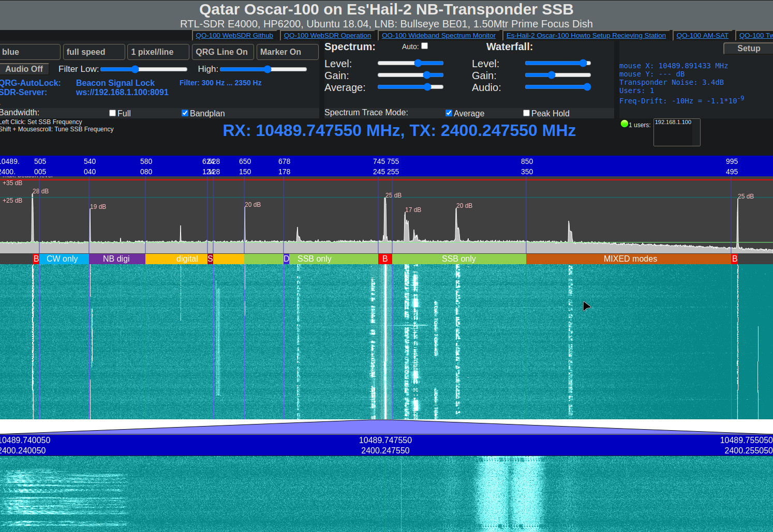Screen dimensions: 773x532
Task: Click the SDR-Server address ws://192.168.1.100:8091
Action: click(x=122, y=92)
